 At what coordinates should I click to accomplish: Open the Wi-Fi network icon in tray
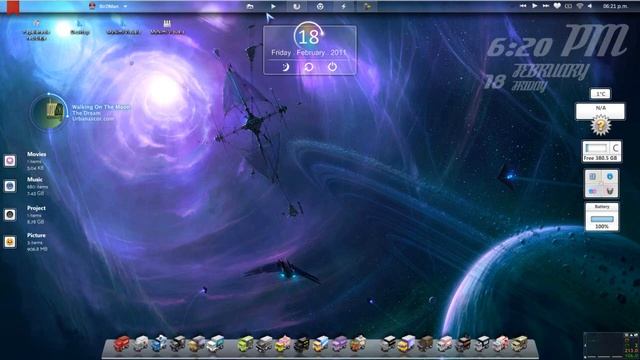coord(580,6)
